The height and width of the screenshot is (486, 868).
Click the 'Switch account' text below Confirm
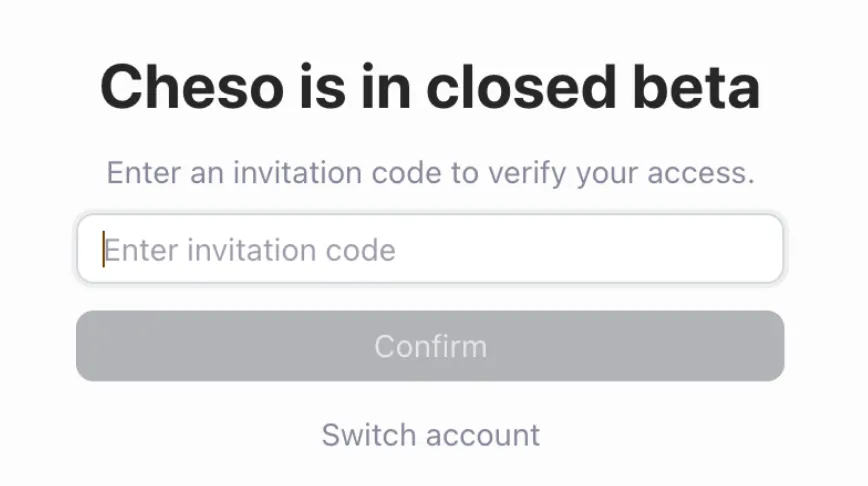(431, 435)
